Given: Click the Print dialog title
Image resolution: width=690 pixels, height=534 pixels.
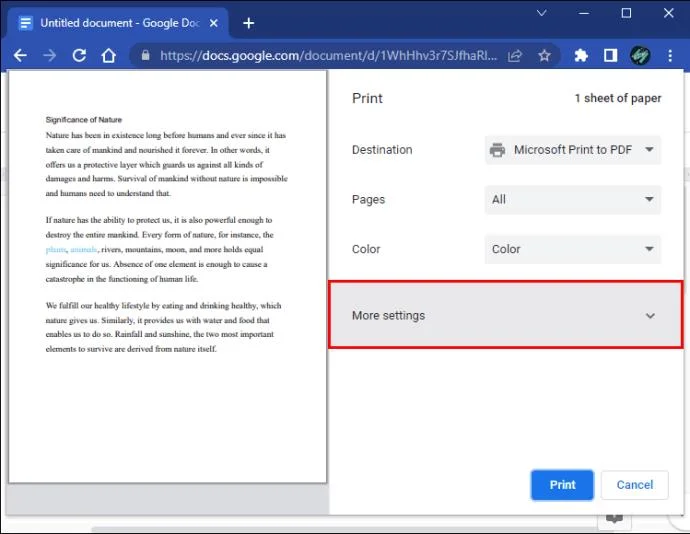Looking at the screenshot, I should tap(367, 98).
